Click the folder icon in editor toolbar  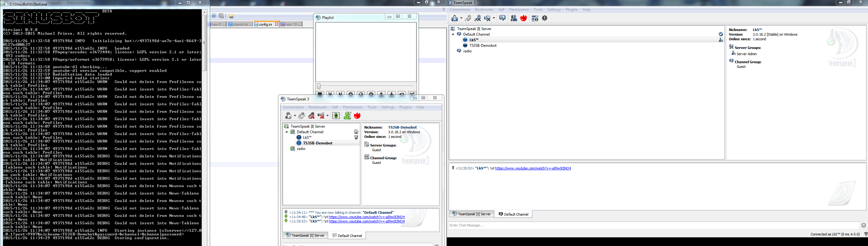231,16
